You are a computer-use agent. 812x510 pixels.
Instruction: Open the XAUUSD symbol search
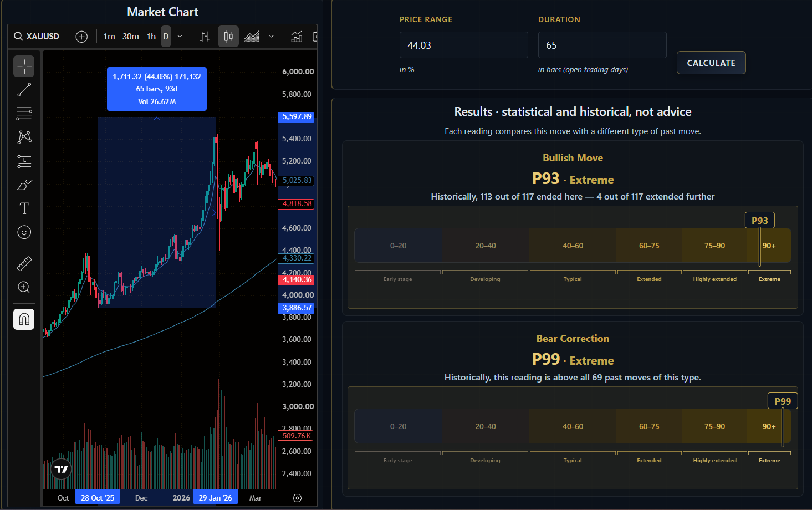tap(37, 37)
